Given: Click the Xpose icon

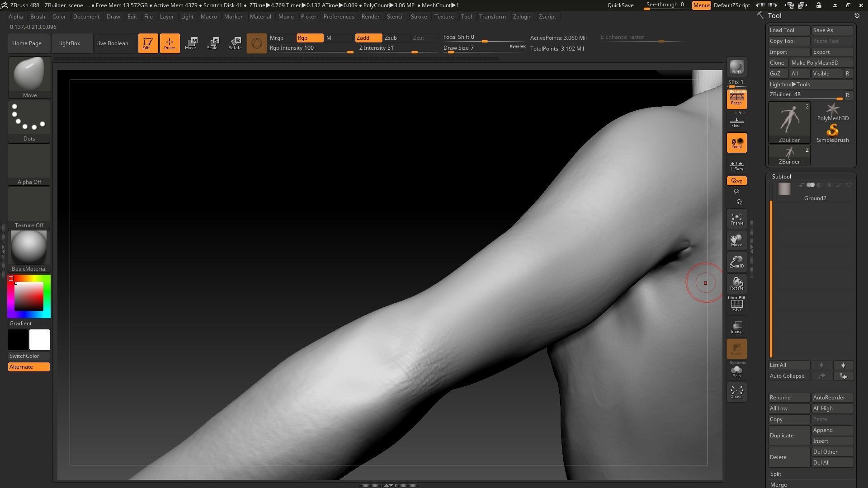Looking at the screenshot, I should [736, 391].
